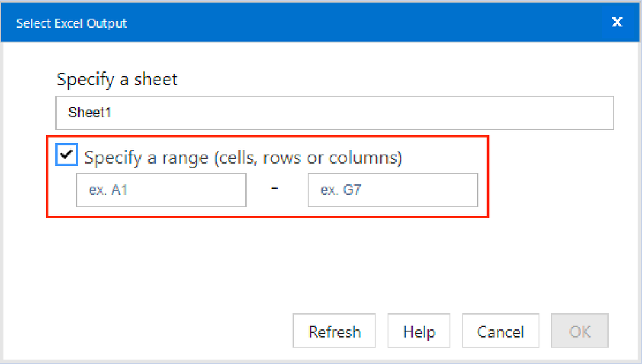The height and width of the screenshot is (364, 642).
Task: Focus the range end field ex. G7
Action: tap(392, 191)
